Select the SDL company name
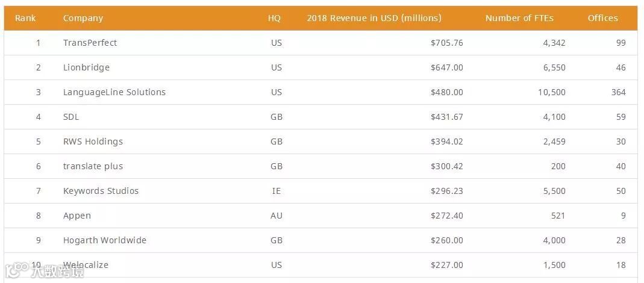 71,117
